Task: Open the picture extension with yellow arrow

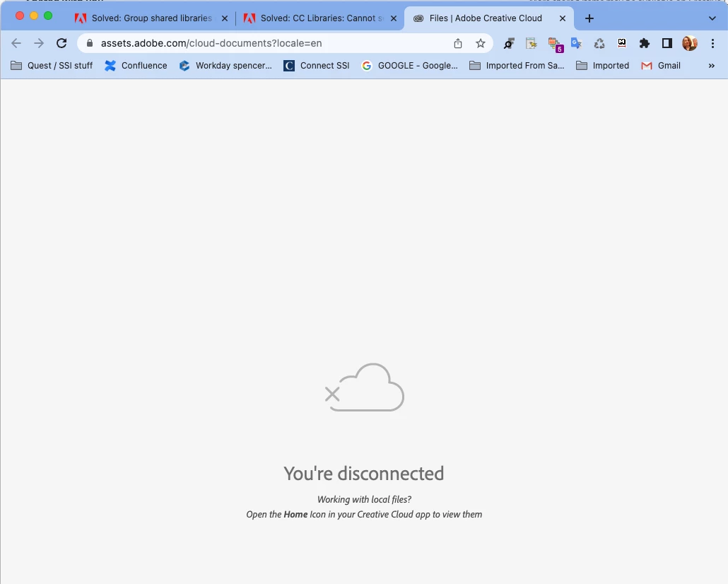Action: coord(531,44)
